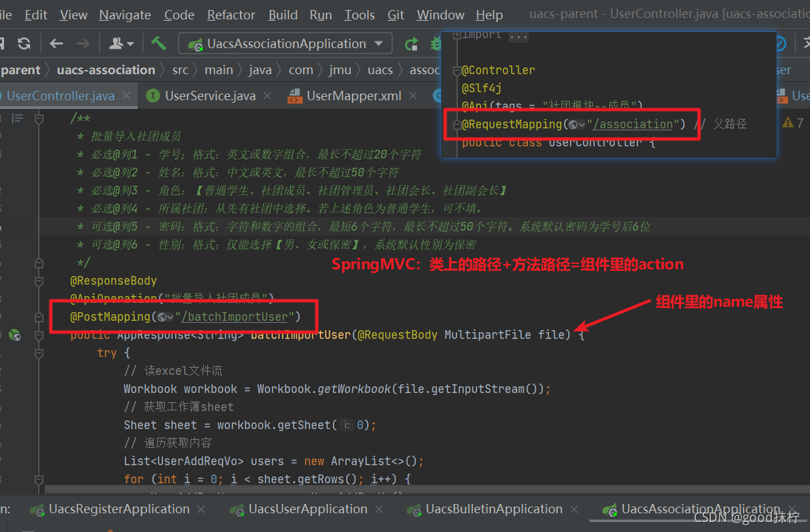
Task: Open the View menu
Action: click(x=74, y=15)
